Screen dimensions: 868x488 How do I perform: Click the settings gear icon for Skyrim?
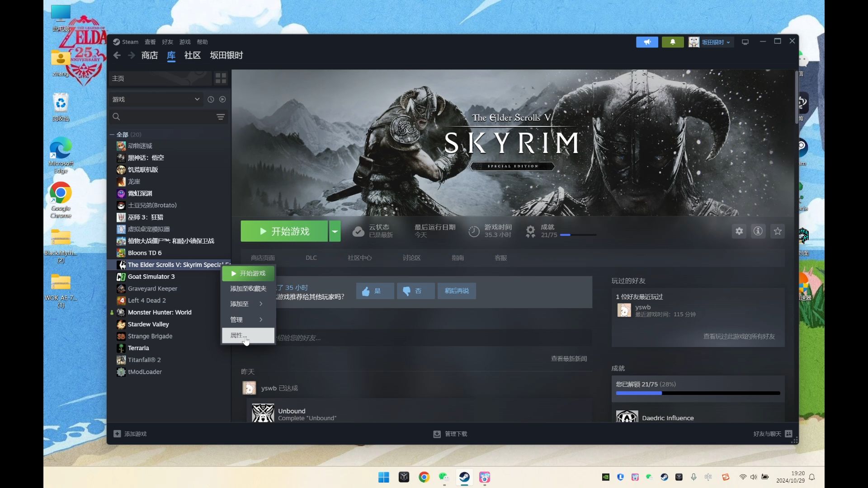coord(739,231)
